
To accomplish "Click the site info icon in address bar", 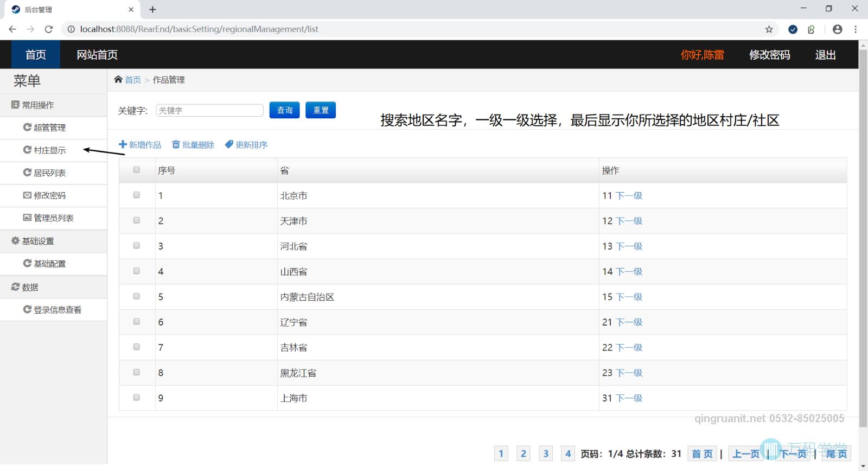I will pyautogui.click(x=71, y=29).
